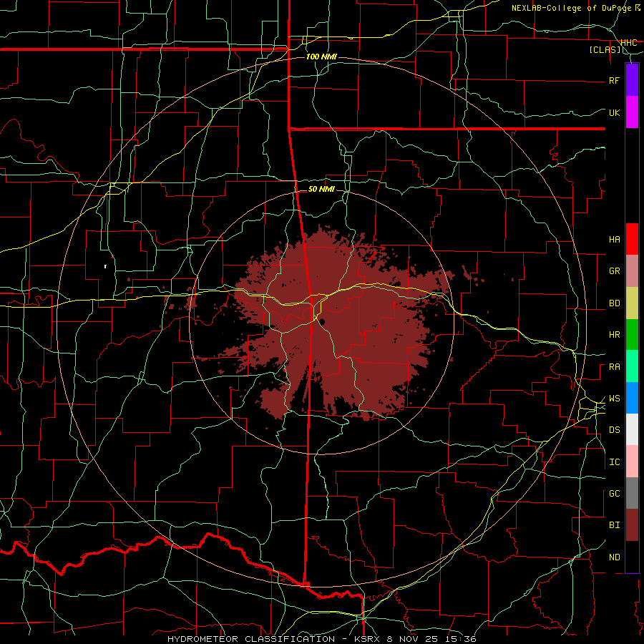Click the HHC product code label
644x644 pixels.
pyautogui.click(x=628, y=43)
